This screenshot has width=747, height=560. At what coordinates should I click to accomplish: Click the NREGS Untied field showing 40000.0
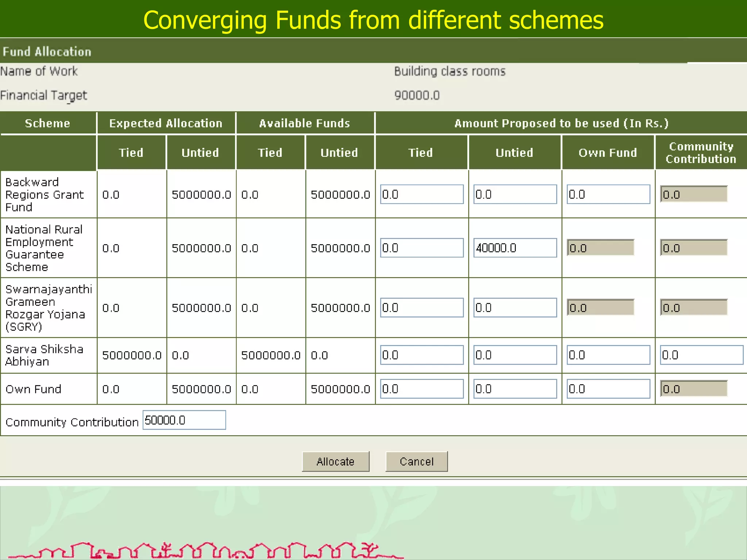click(x=515, y=248)
